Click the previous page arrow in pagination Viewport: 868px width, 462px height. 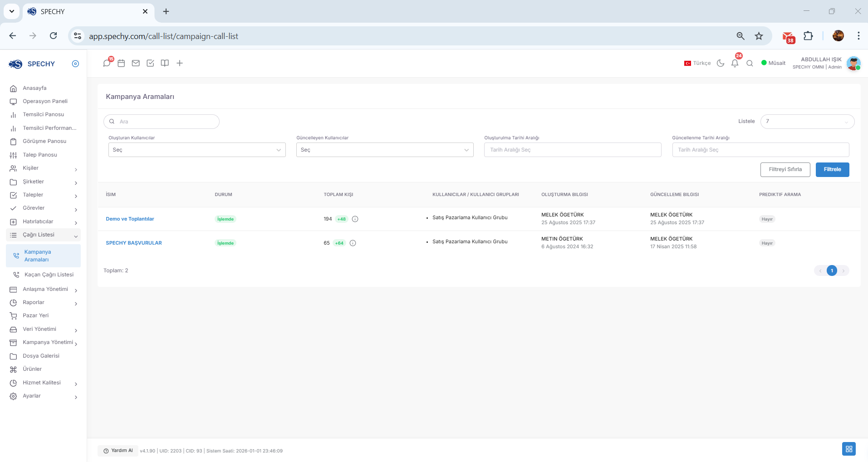pyautogui.click(x=820, y=270)
